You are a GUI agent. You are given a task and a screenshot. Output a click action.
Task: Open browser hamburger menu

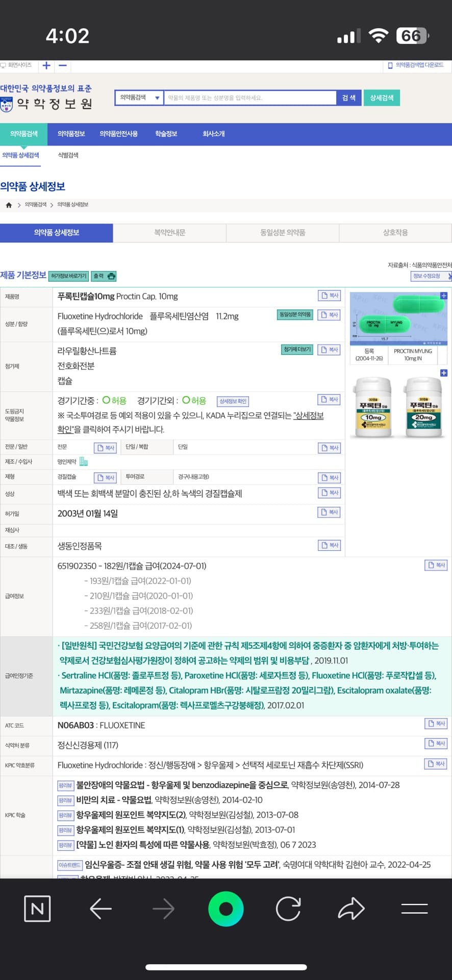click(414, 909)
